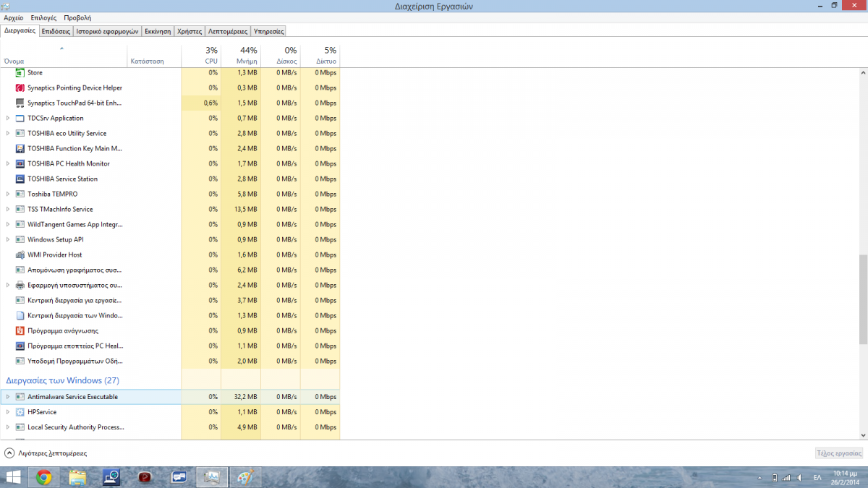Open File Explorer from the taskbar
The width and height of the screenshot is (868, 488).
(78, 477)
